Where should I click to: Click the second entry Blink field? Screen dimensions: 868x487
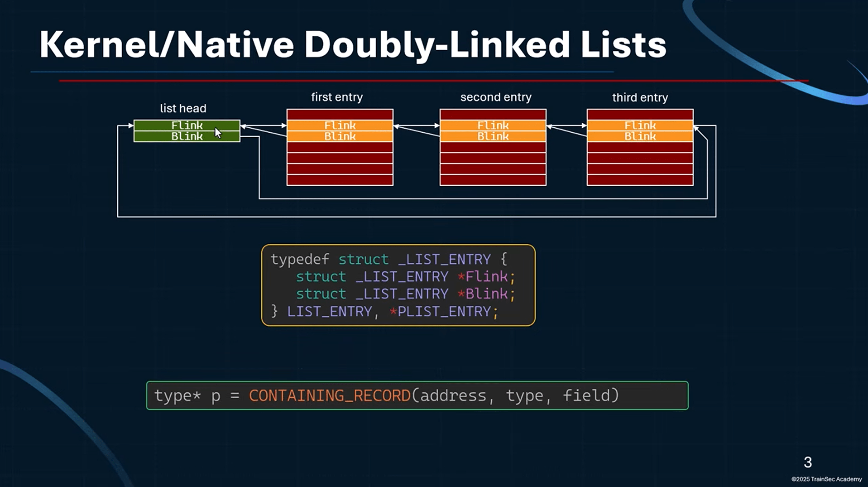tap(492, 136)
